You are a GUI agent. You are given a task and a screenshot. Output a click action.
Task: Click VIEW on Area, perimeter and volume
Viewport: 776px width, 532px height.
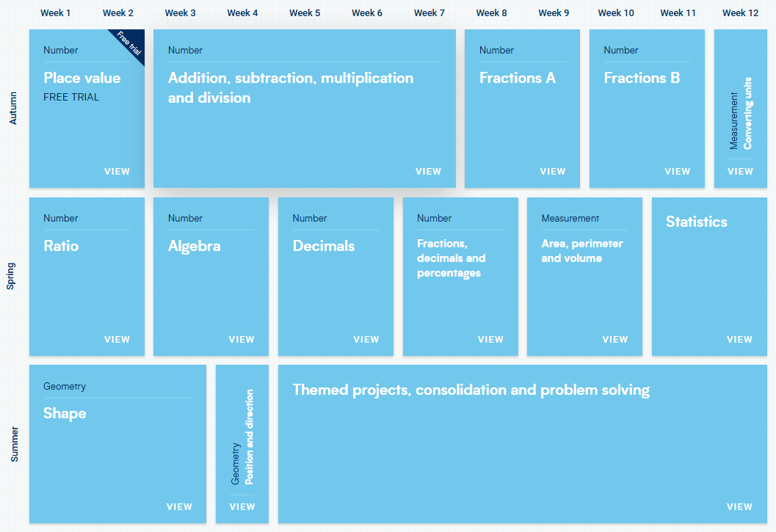coord(614,340)
